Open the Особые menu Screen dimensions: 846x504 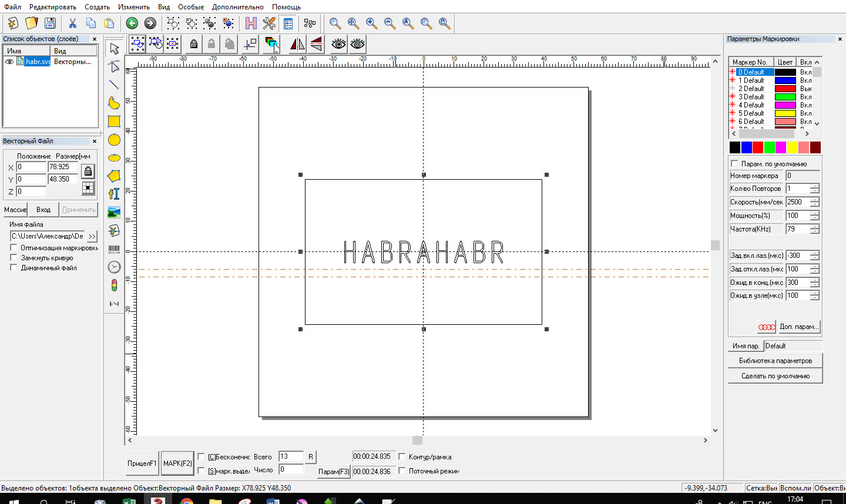point(191,7)
